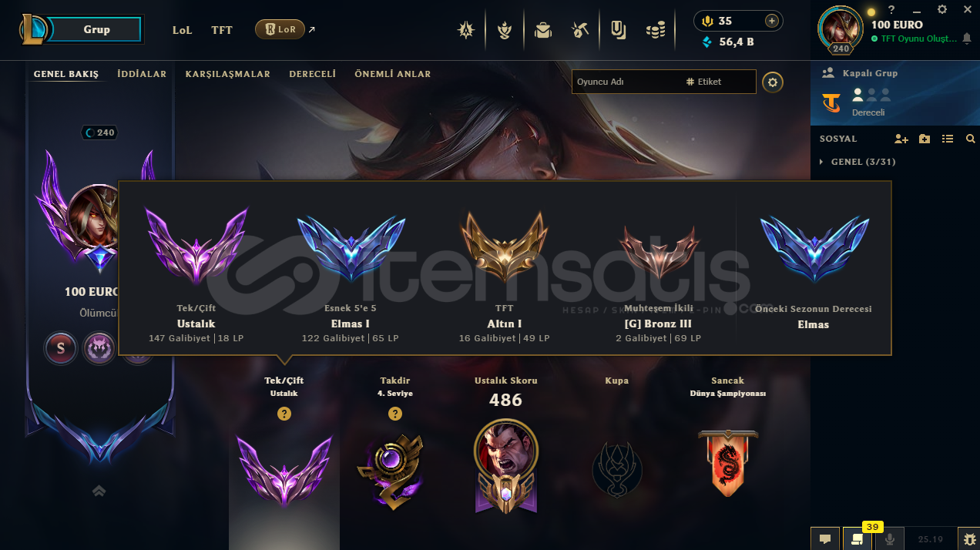Open the chat bubble icon at bottom
The image size is (980, 550).
tap(824, 538)
